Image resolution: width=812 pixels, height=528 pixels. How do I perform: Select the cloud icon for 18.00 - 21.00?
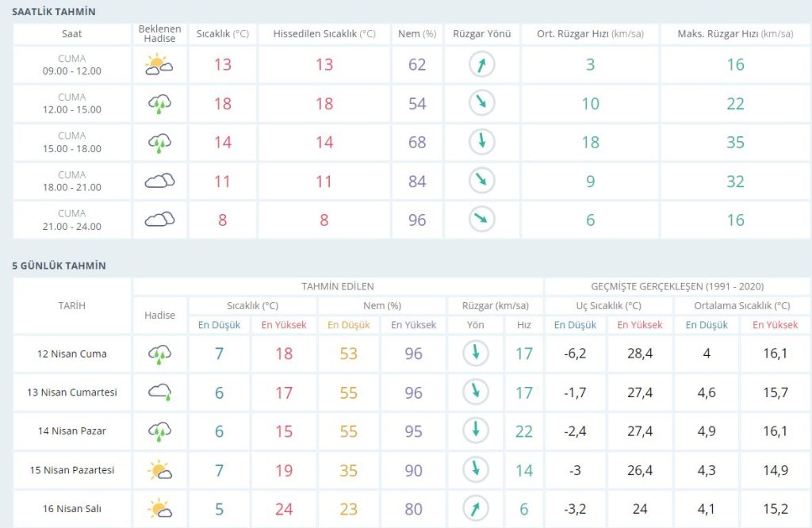[159, 182]
